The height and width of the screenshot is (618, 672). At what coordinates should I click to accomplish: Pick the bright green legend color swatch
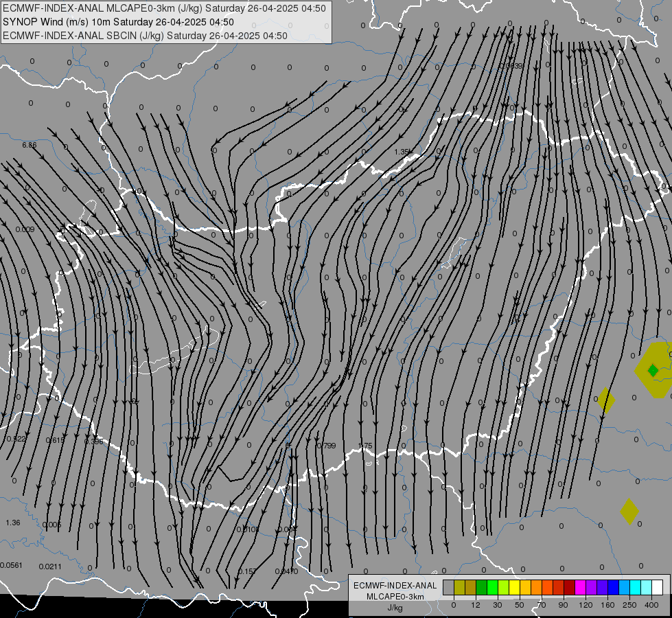[492, 587]
